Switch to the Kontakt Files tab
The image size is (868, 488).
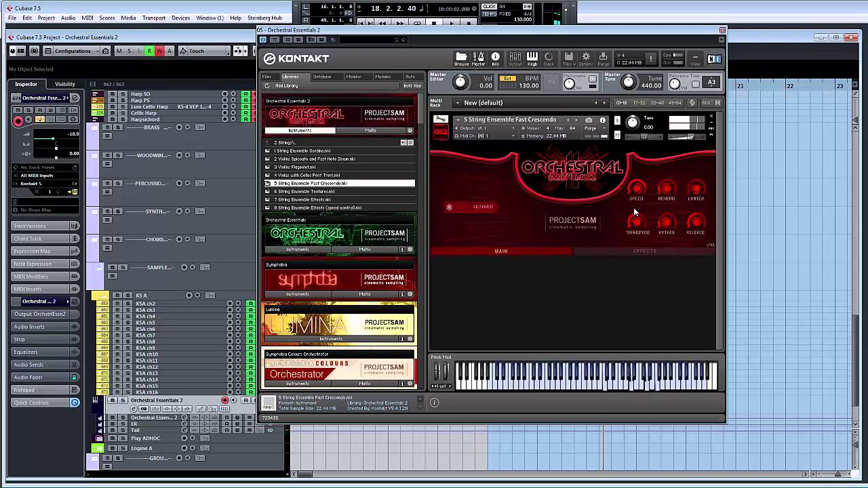click(x=267, y=77)
